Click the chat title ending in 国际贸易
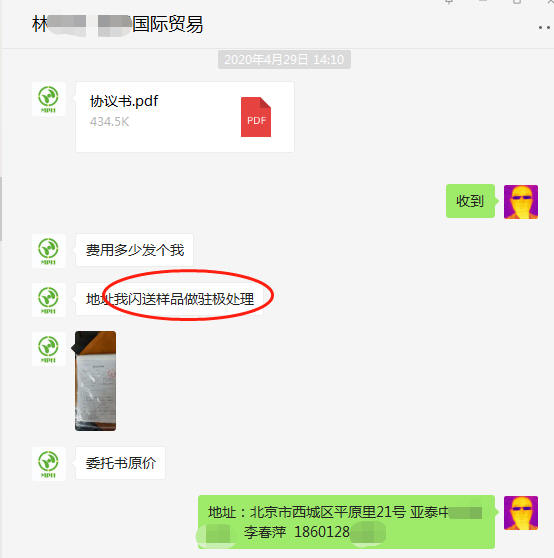The image size is (554, 558). click(x=117, y=25)
